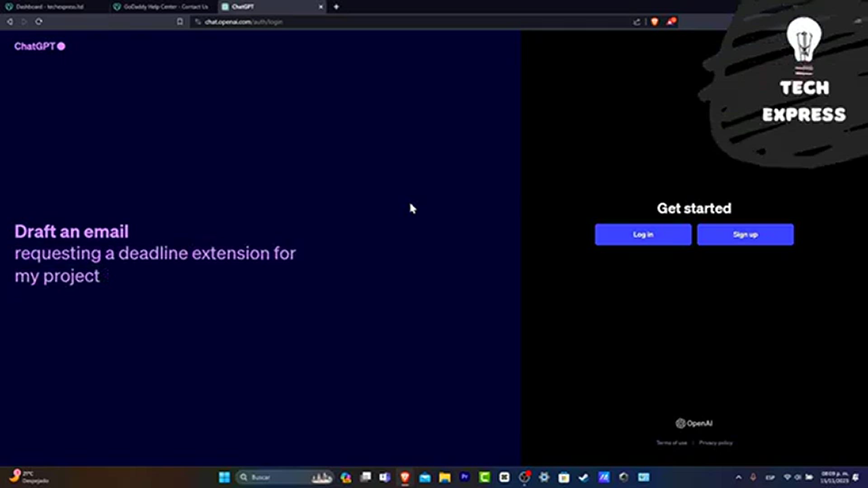This screenshot has height=488, width=868.
Task: Open a new browser tab
Action: point(336,7)
